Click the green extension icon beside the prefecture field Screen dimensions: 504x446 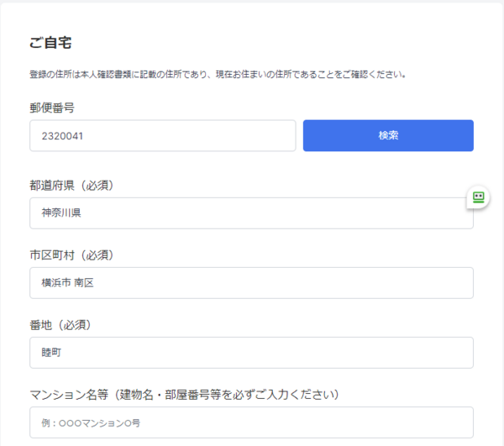click(478, 197)
